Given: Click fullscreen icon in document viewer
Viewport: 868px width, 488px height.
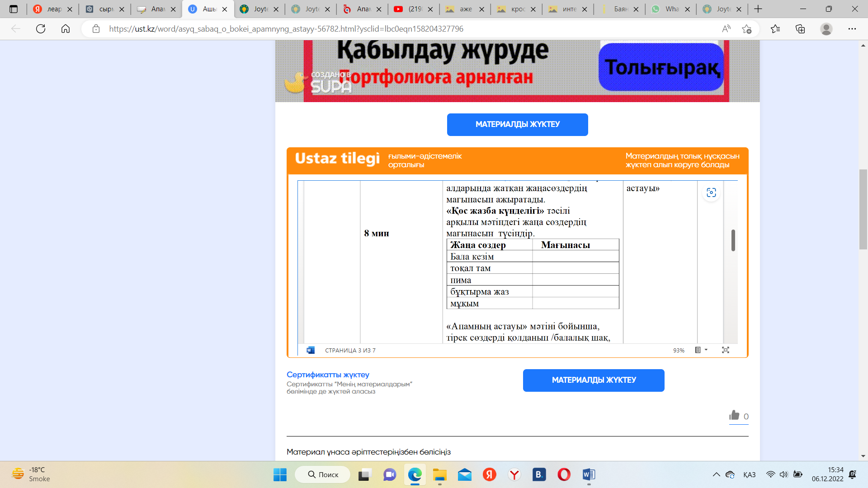Looking at the screenshot, I should tap(726, 350).
